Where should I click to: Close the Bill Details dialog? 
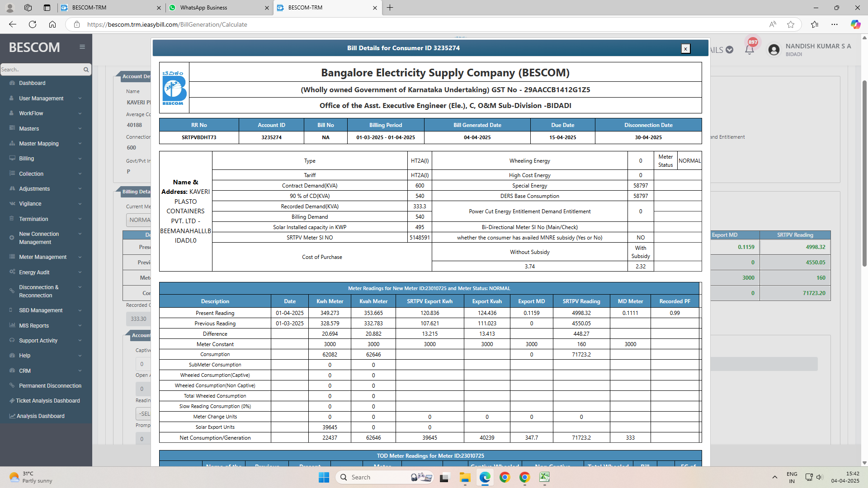[685, 49]
